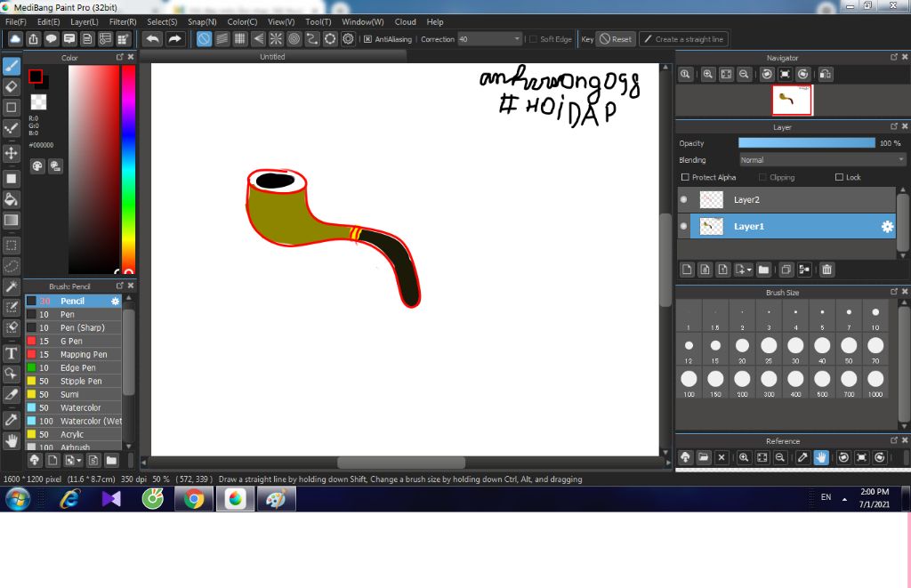This screenshot has height=588, width=911.
Task: Undock the Brush Size panel
Action: pyautogui.click(x=894, y=292)
